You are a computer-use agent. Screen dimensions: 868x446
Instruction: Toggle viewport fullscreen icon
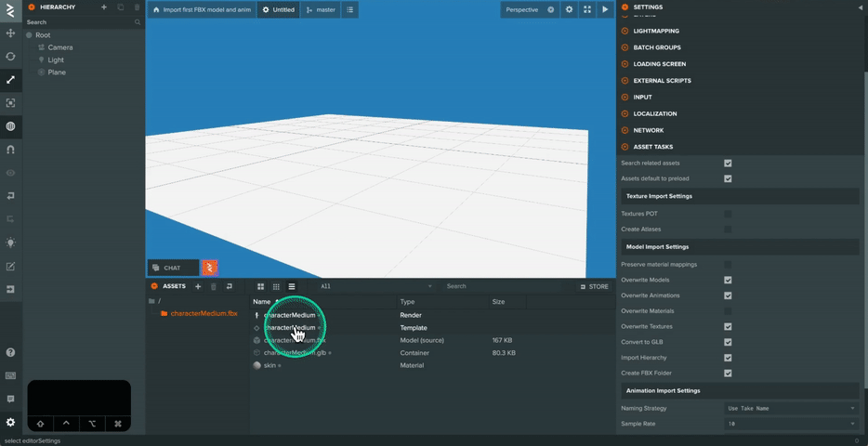pos(587,9)
